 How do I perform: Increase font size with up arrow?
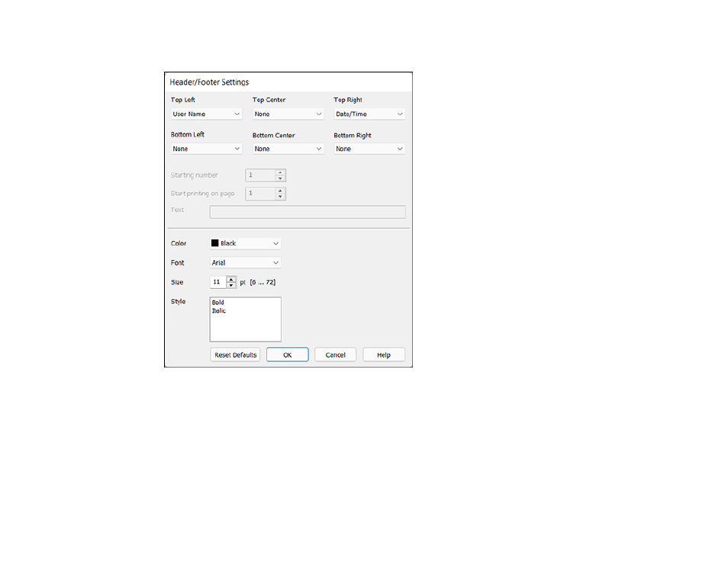tap(230, 279)
